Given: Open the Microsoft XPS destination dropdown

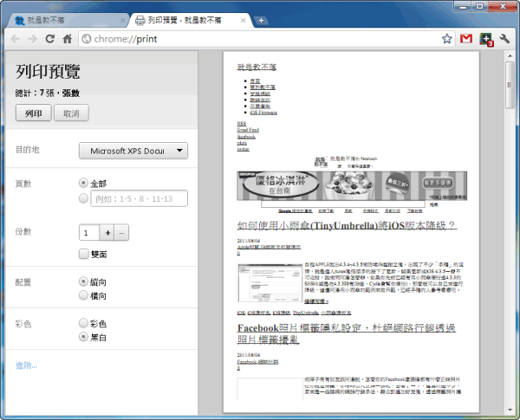Looking at the screenshot, I should 133,151.
